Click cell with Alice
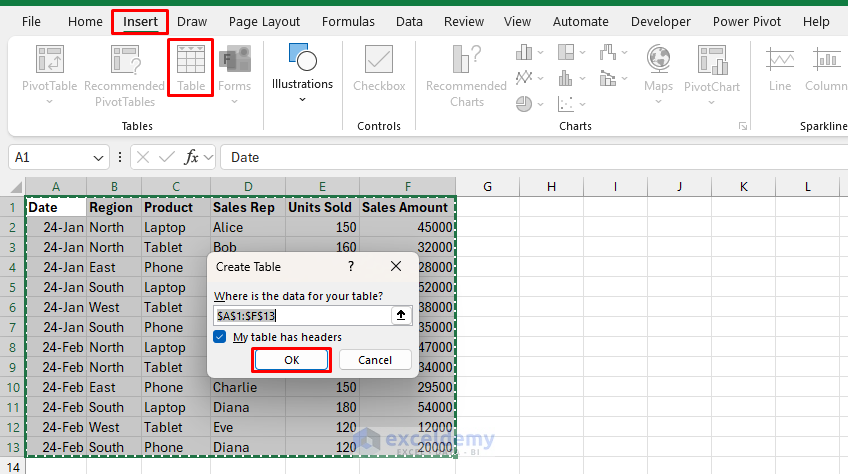 tap(248, 227)
